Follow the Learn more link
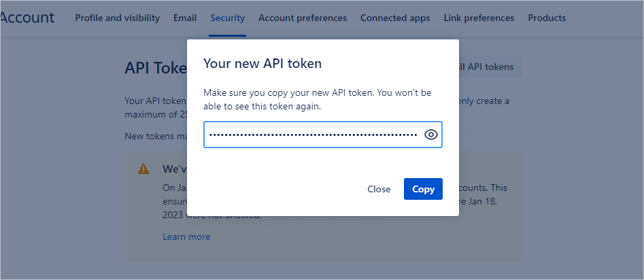The height and width of the screenshot is (280, 644). click(186, 237)
